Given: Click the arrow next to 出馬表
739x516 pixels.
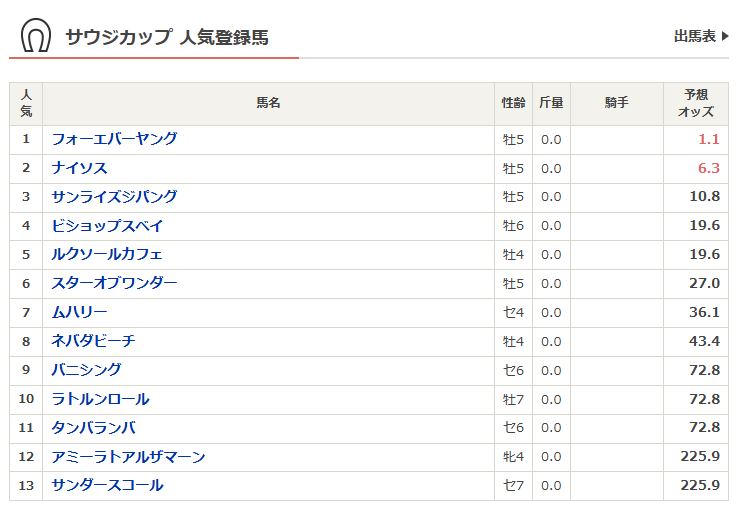Looking at the screenshot, I should (x=725, y=37).
